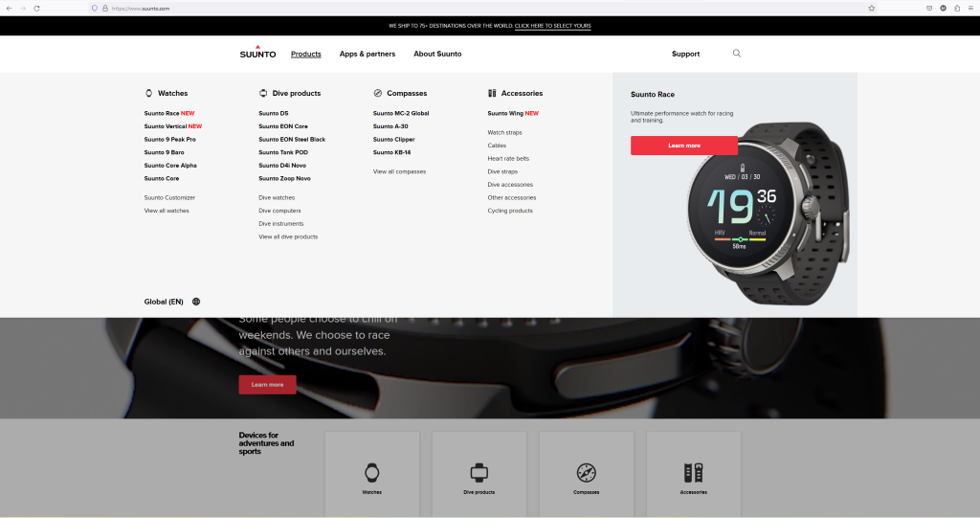Click the Accessories heading icon

coord(492,93)
